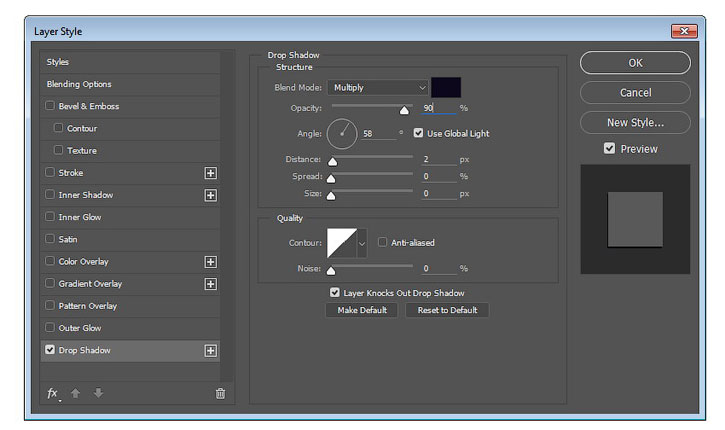This screenshot has width=725, height=430.
Task: Enable the Stroke checkbox
Action: click(50, 172)
